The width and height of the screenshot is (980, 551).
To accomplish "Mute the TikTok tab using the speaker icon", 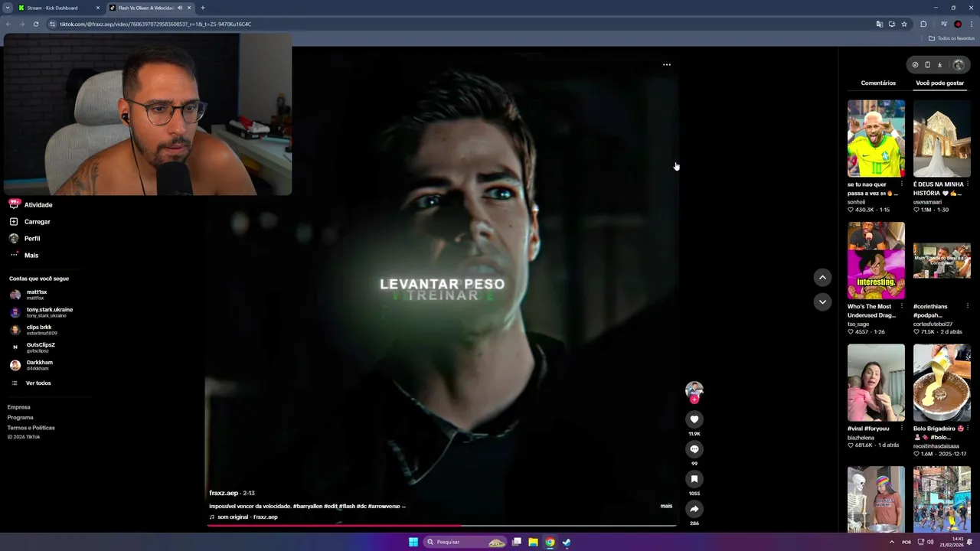I will tap(180, 8).
